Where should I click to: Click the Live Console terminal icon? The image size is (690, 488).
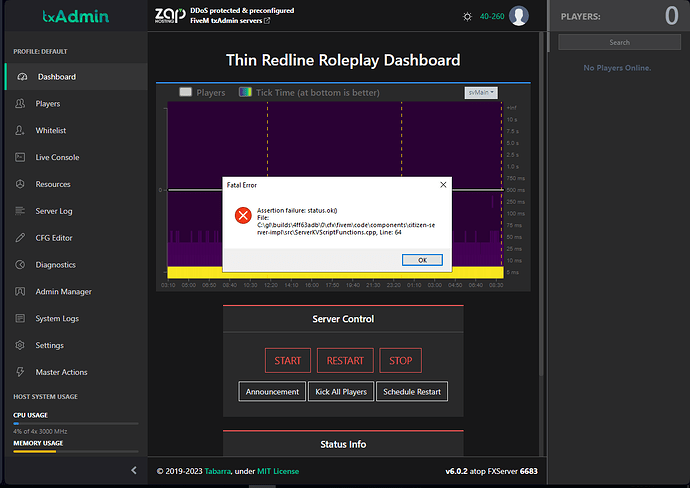click(x=21, y=157)
